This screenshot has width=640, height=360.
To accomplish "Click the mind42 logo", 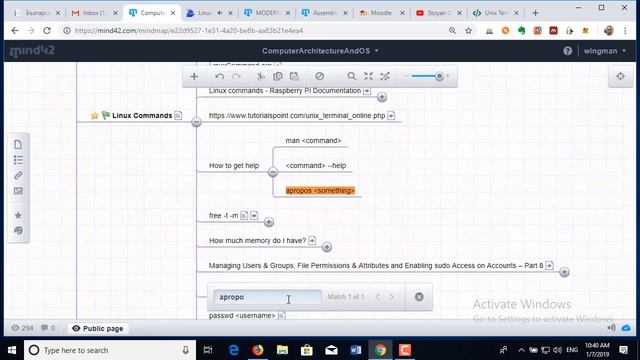I will (32, 51).
